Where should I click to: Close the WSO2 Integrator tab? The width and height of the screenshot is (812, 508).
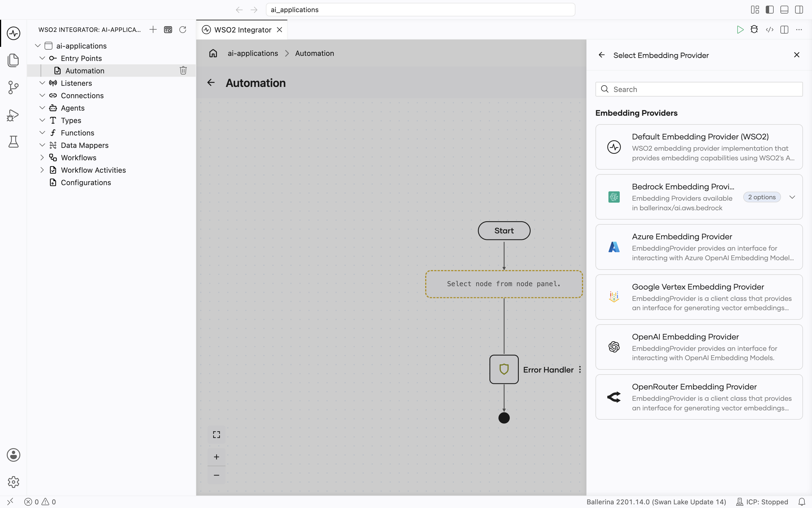pyautogui.click(x=279, y=30)
